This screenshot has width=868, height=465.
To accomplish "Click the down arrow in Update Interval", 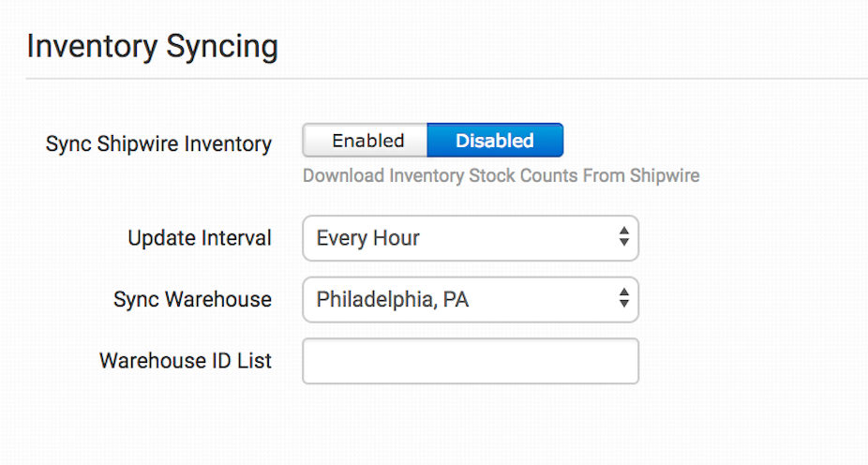I will coord(623,244).
